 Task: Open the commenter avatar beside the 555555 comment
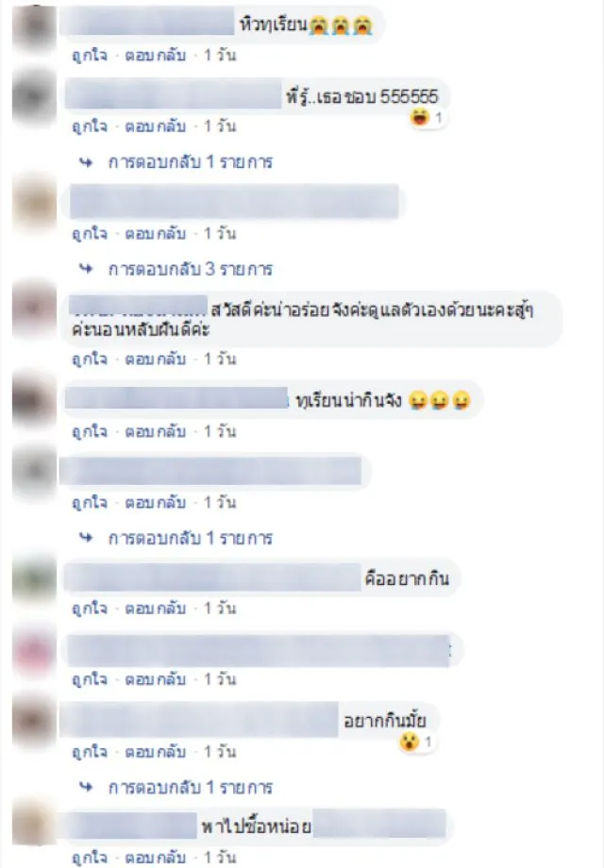[x=34, y=97]
